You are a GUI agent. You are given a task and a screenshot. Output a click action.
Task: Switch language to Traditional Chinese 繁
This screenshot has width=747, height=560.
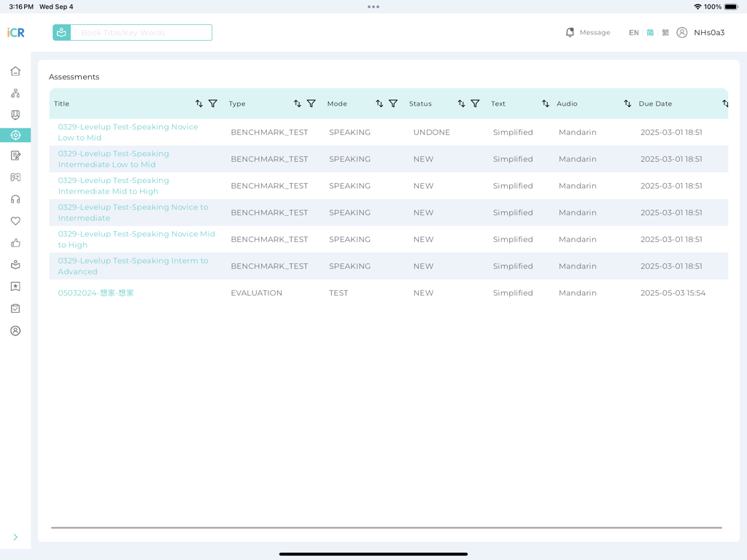coord(665,32)
